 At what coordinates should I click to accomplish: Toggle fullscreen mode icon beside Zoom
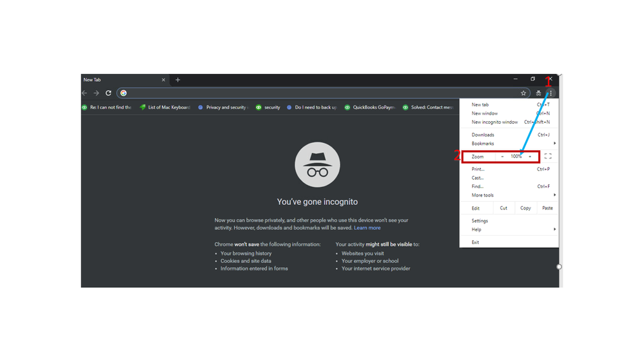(x=548, y=157)
